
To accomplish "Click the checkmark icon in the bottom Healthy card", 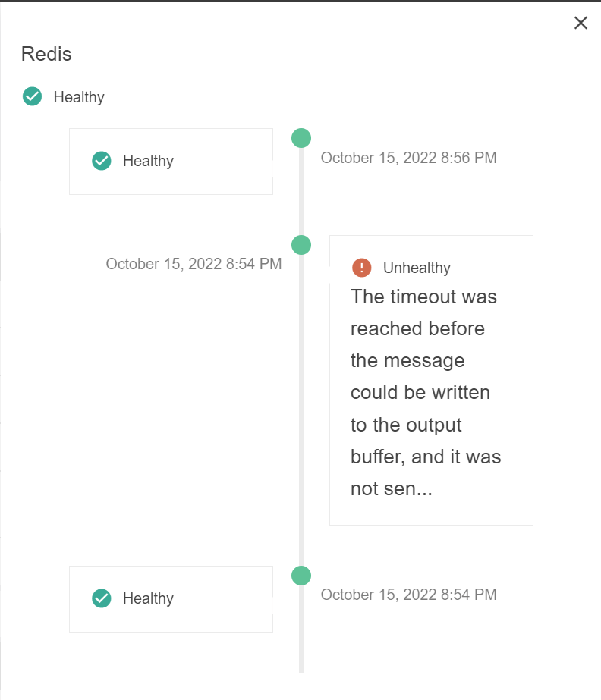I will (x=102, y=598).
